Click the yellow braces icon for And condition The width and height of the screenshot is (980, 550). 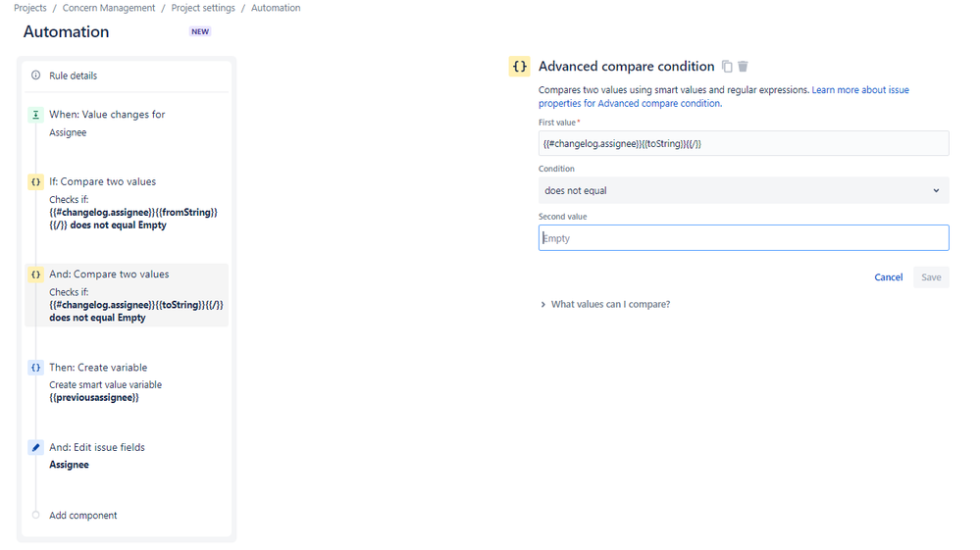point(36,275)
